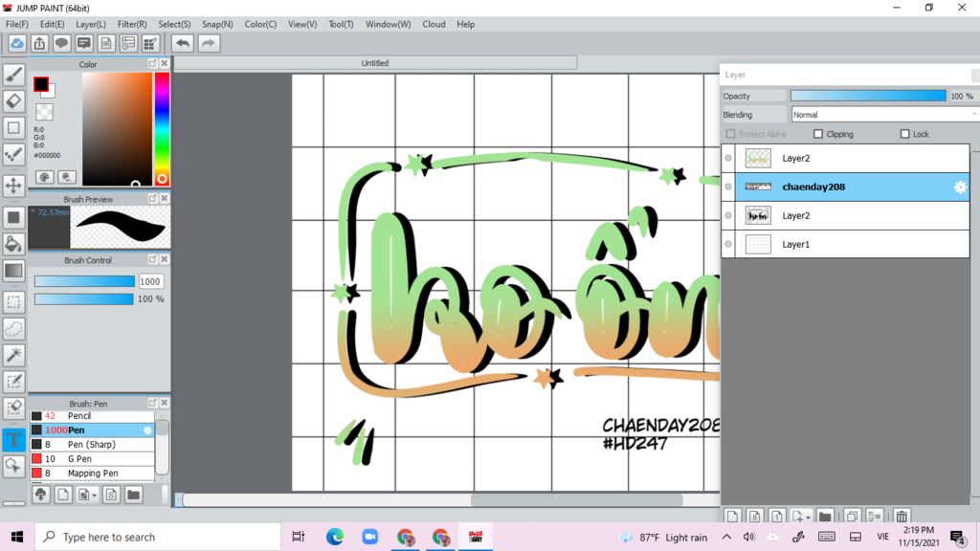Pick the Lasso selection tool
This screenshot has width=980, height=551.
click(x=13, y=329)
